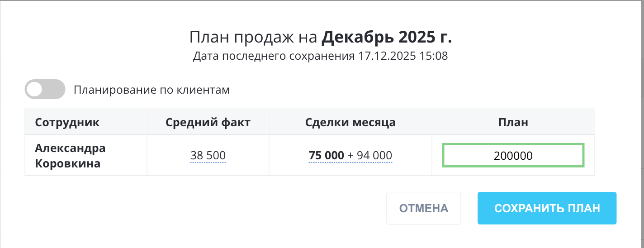The width and height of the screenshot is (644, 248).
Task: Toggle the "Планирование по клиентам" switch
Action: pyautogui.click(x=45, y=90)
